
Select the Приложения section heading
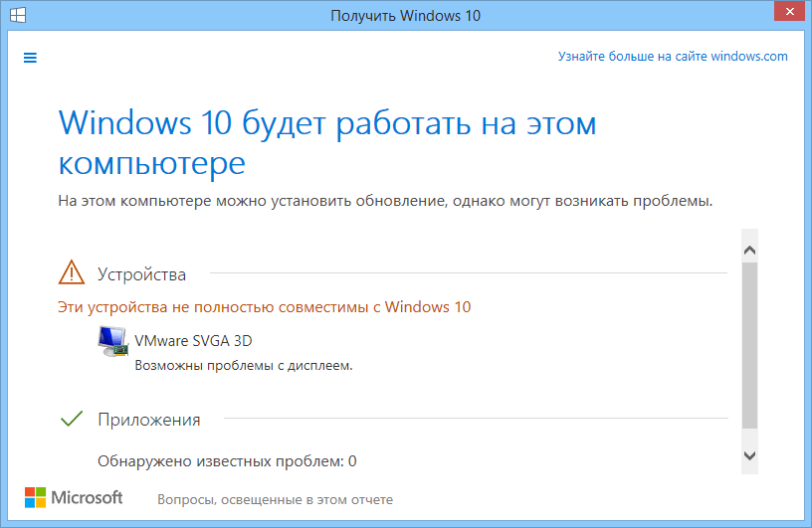[x=149, y=420]
